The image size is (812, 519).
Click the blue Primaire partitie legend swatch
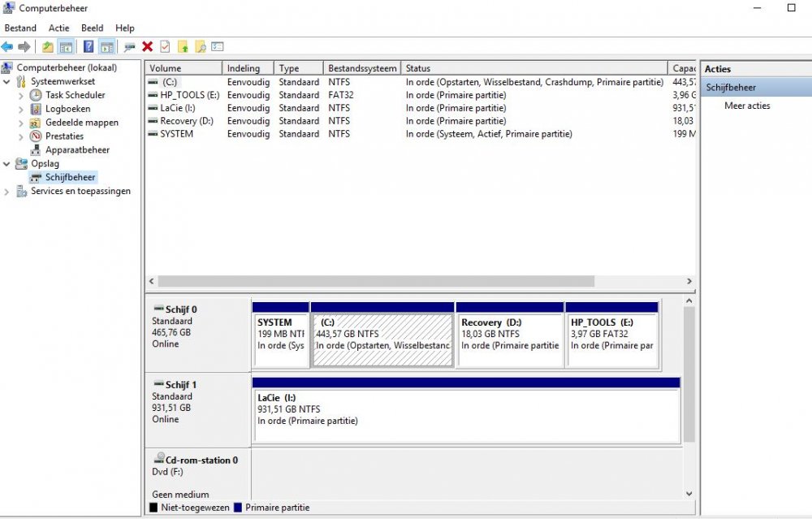[238, 508]
